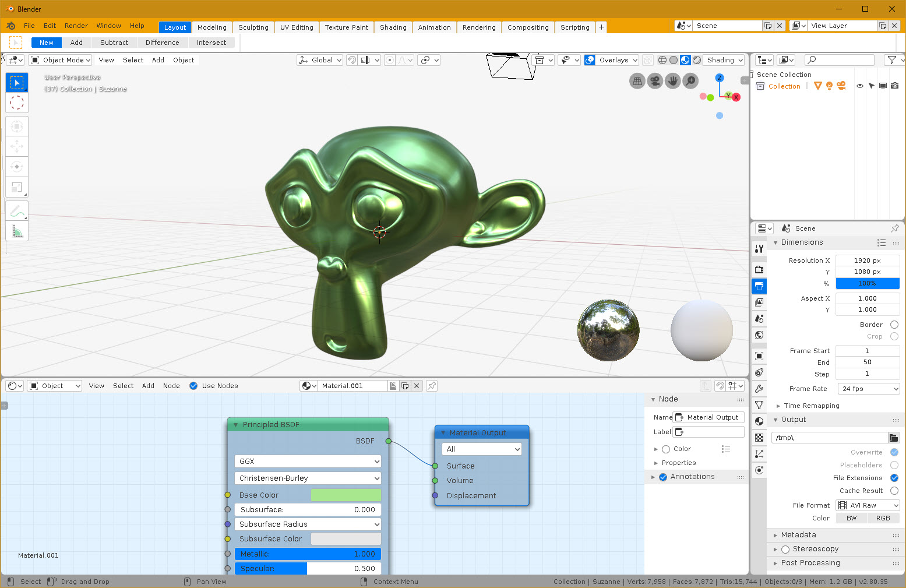Click the hand pan view icon
Image resolution: width=906 pixels, height=588 pixels.
click(x=672, y=81)
